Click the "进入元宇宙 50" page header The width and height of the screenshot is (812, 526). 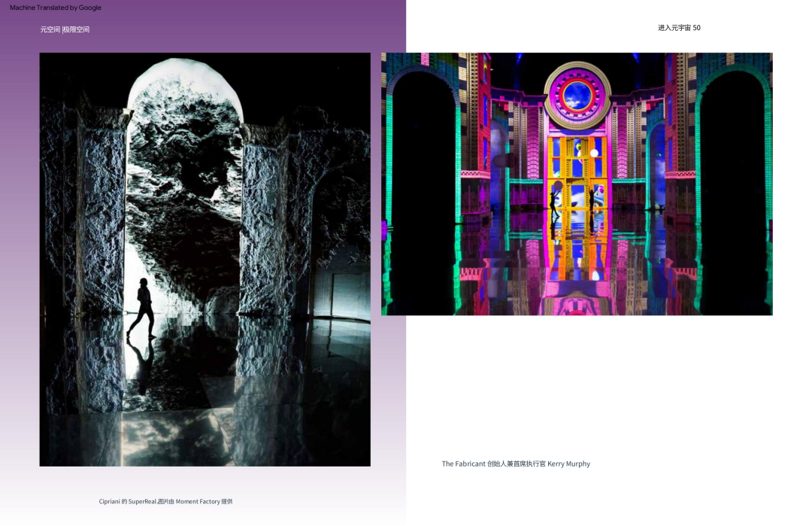[679, 28]
